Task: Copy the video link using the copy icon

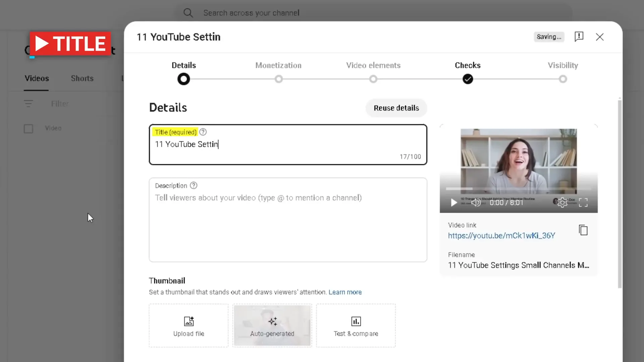Action: pos(583,230)
